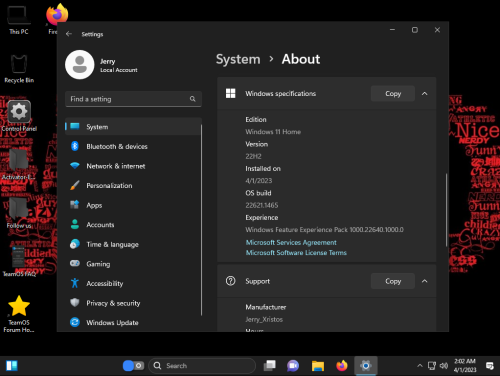Click the taskbar Search box
Screen dimensions: 500x376
point(202,366)
